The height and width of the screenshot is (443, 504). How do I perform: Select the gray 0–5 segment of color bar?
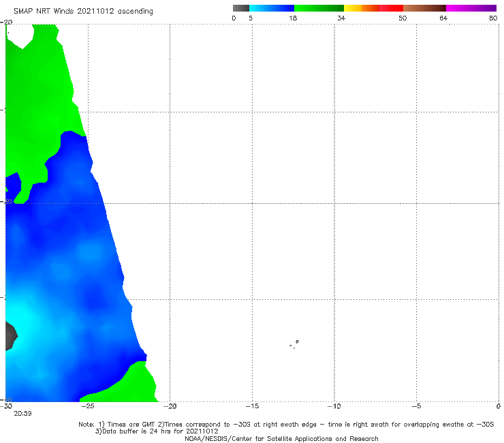(241, 8)
